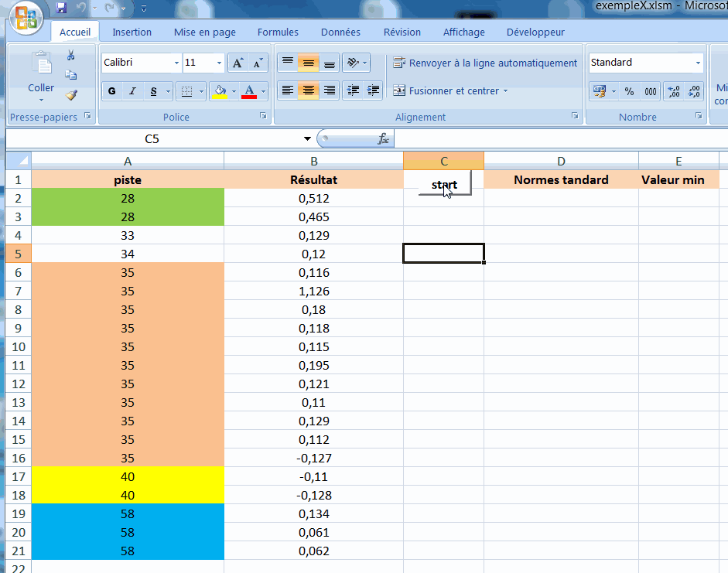728x573 pixels.
Task: Click the Office button logo
Action: point(26,19)
